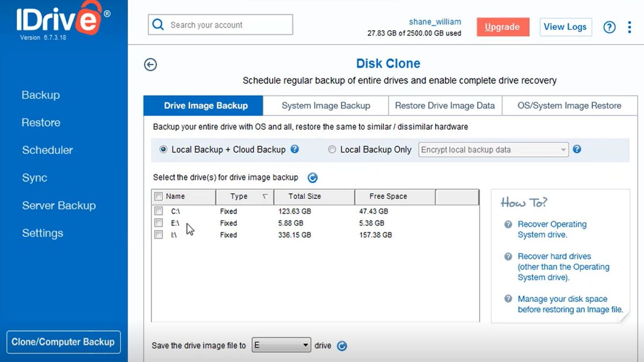Screen dimensions: 644x362
Task: Click the storage usage text 27.83 GB of 2500.00 GB
Action: click(414, 33)
